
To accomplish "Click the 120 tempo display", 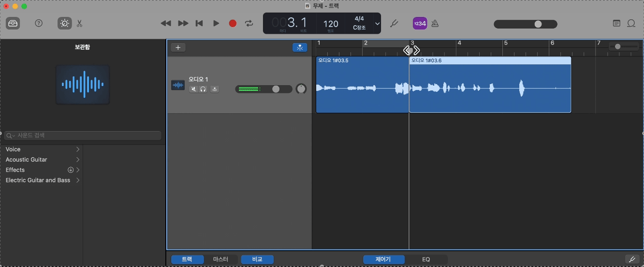I will (x=331, y=24).
